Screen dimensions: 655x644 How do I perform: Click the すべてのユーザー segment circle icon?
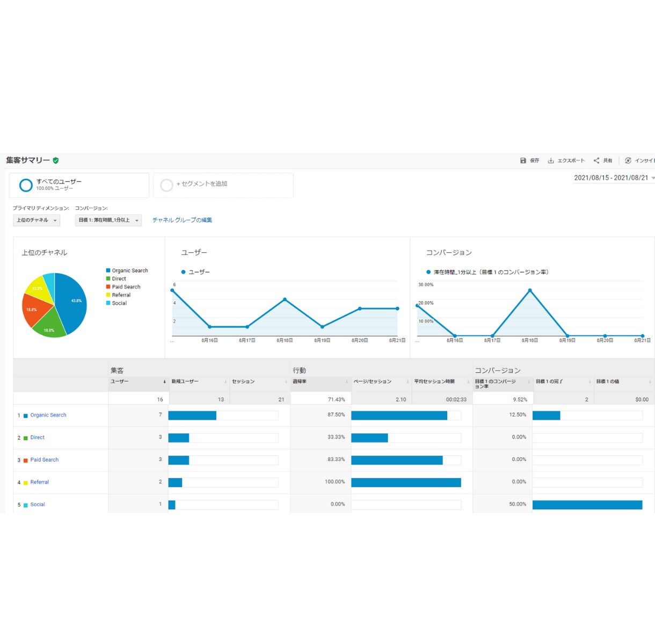(26, 185)
